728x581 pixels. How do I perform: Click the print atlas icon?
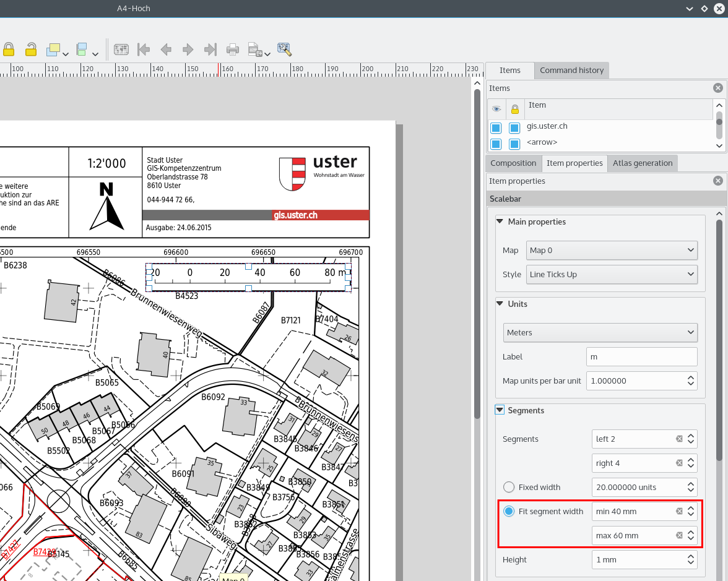click(x=232, y=49)
